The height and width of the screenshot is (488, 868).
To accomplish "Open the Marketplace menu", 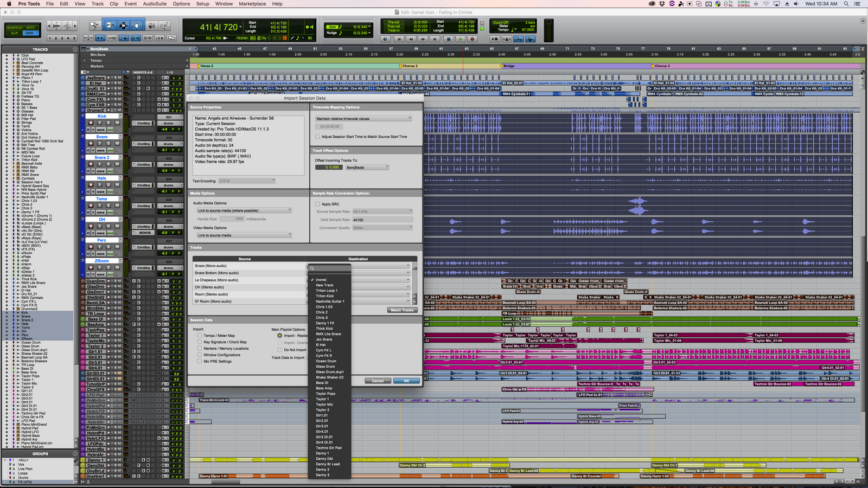I will tap(252, 4).
